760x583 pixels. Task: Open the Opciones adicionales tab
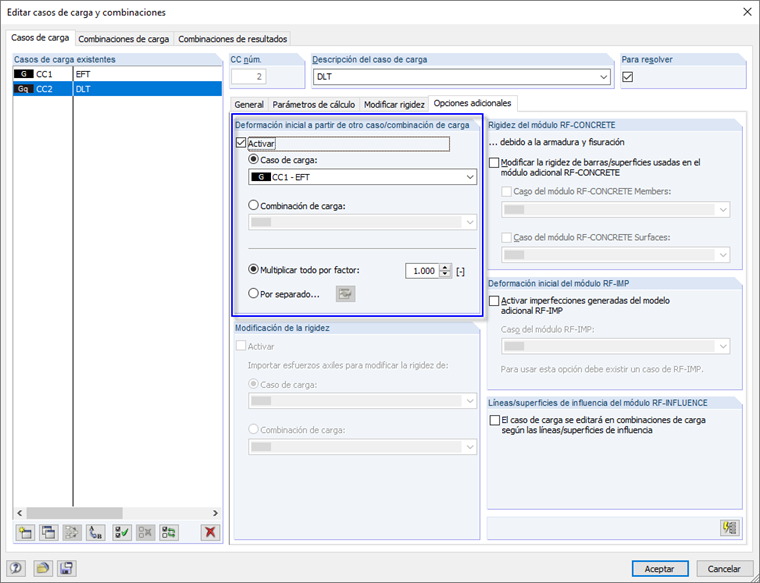(x=473, y=103)
